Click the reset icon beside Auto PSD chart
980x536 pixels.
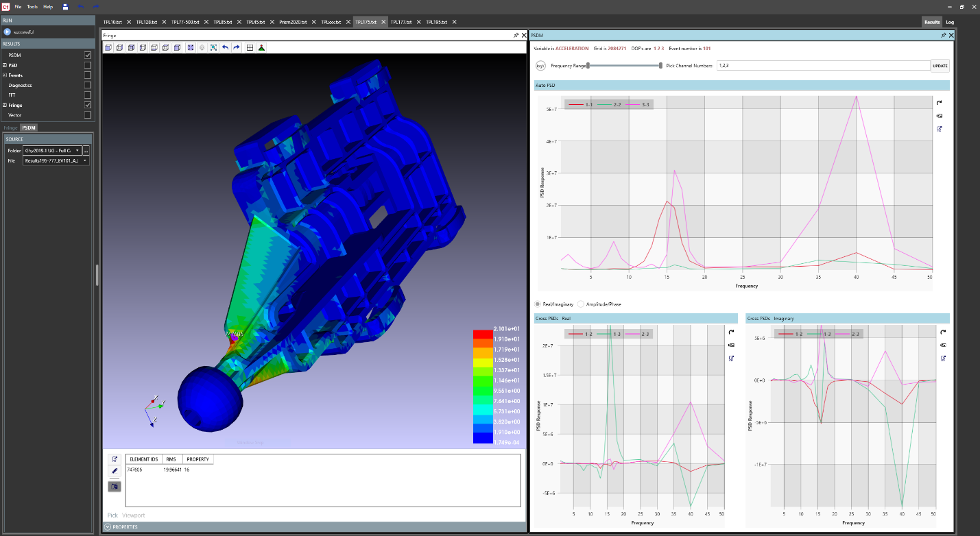point(939,103)
